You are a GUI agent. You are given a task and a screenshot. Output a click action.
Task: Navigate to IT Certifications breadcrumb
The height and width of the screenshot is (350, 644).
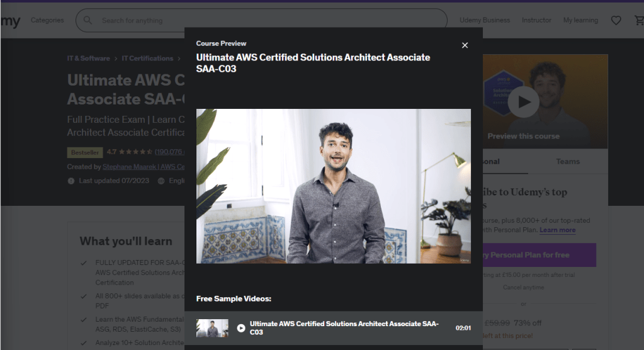click(147, 59)
